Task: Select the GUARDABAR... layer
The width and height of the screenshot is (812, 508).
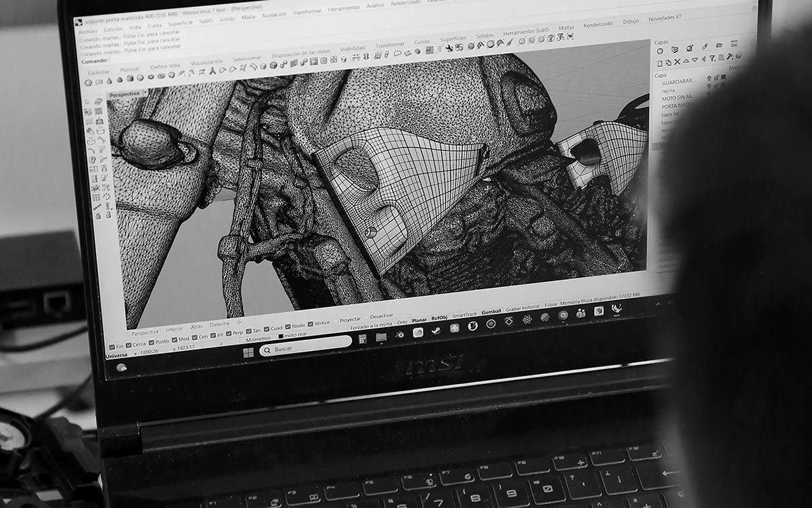Action: coord(679,82)
